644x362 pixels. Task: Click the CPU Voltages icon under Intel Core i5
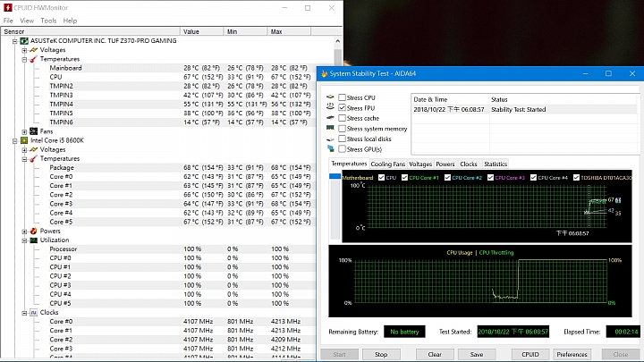(x=34, y=149)
